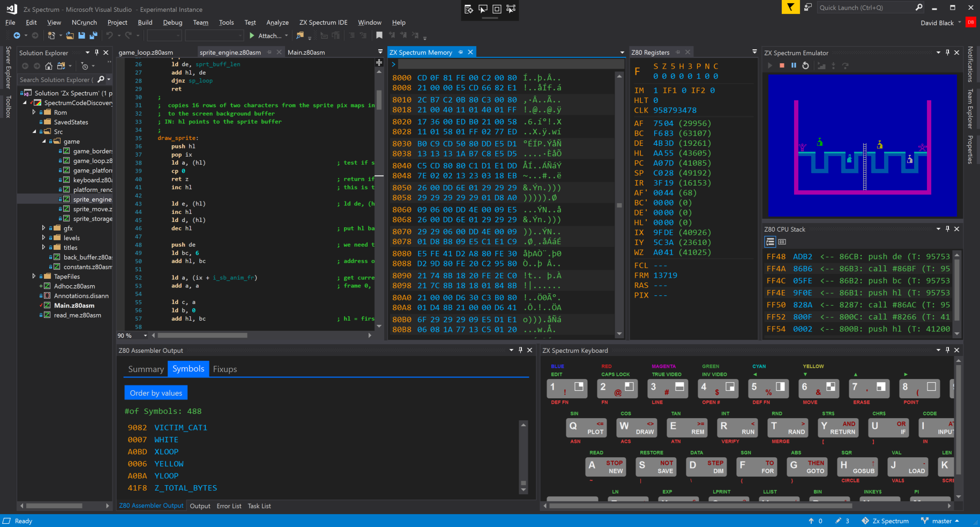Click the Go to Live Visual Tree icon
The image size is (980, 527).
(469, 9)
